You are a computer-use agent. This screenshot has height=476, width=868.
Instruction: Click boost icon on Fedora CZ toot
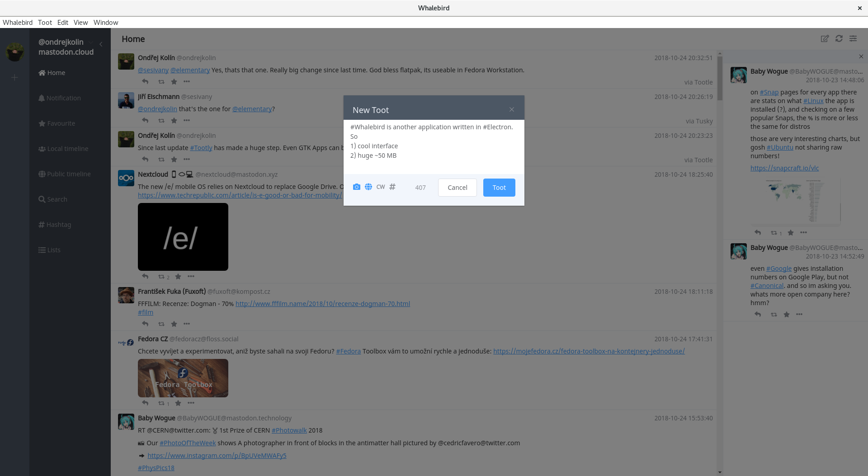(161, 403)
